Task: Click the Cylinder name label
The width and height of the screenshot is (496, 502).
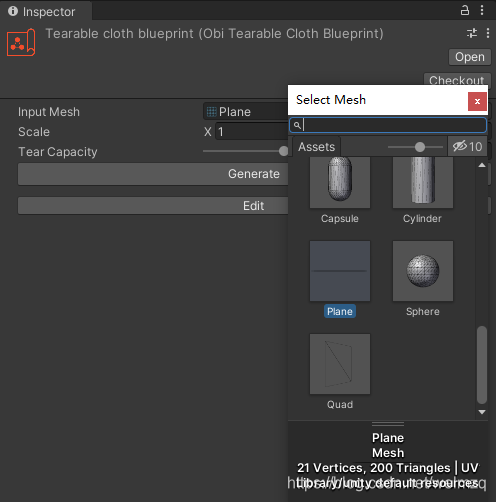Action: 422,218
